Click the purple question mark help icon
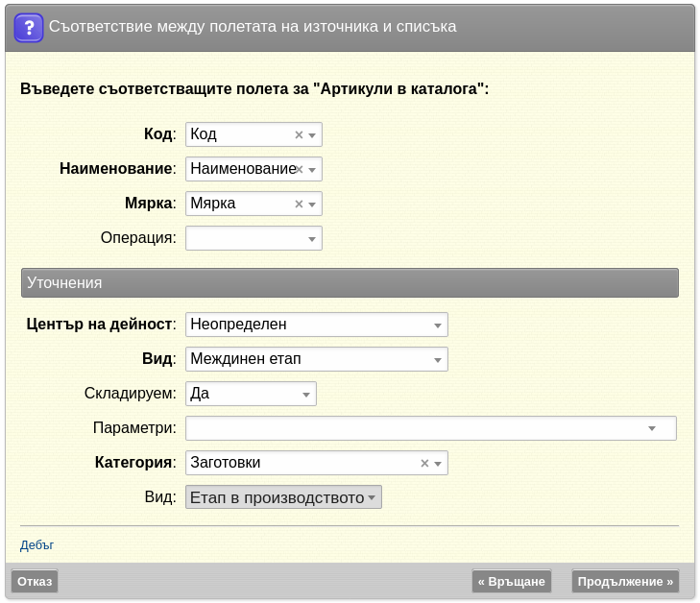 [x=29, y=28]
